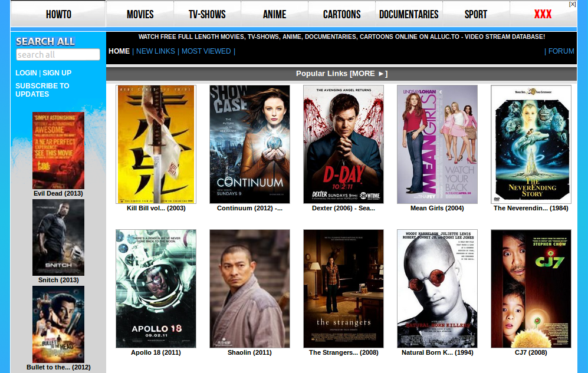Click 'Natural Born K... (1994)' title
The height and width of the screenshot is (373, 588).
click(x=437, y=353)
